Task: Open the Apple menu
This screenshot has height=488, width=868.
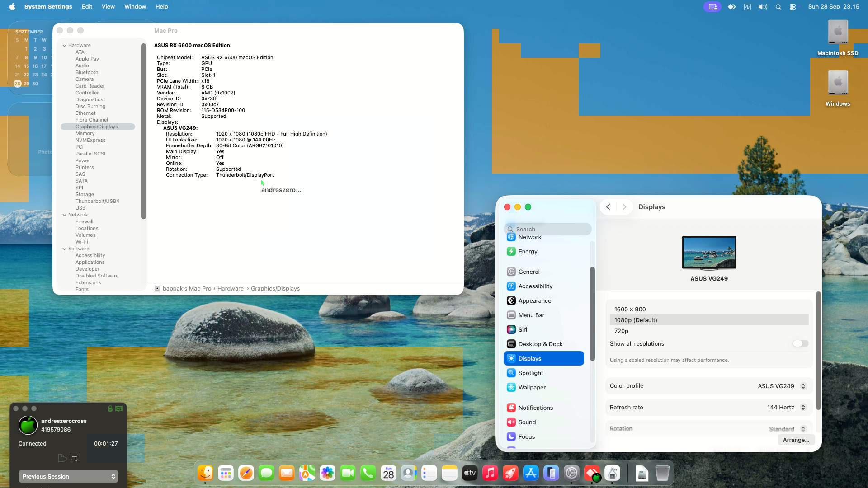Action: coord(12,7)
